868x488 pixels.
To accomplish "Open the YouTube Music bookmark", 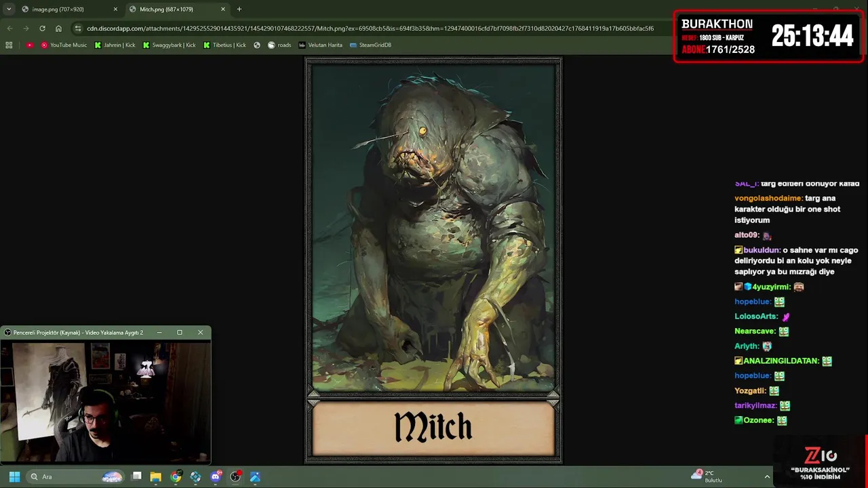I will [64, 45].
